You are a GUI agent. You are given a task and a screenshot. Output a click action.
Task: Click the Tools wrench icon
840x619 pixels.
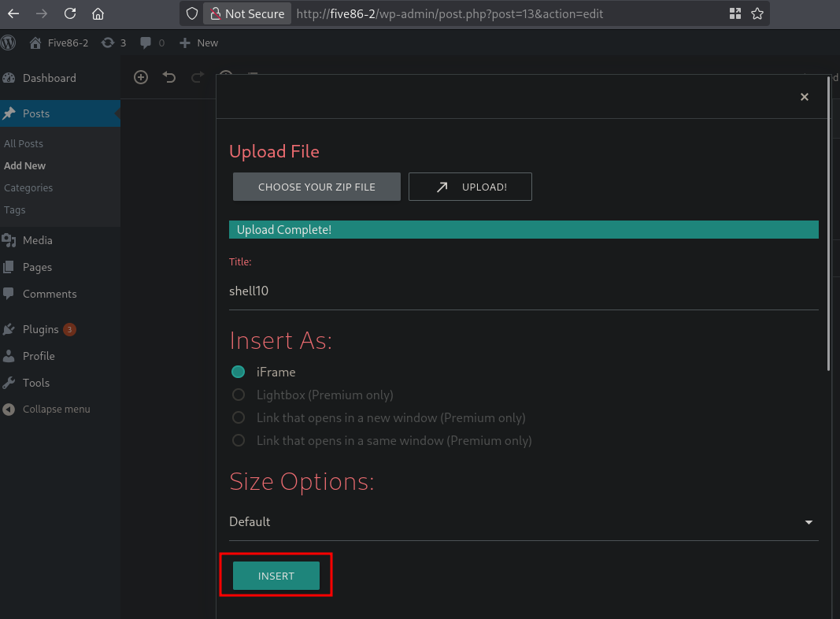(9, 384)
